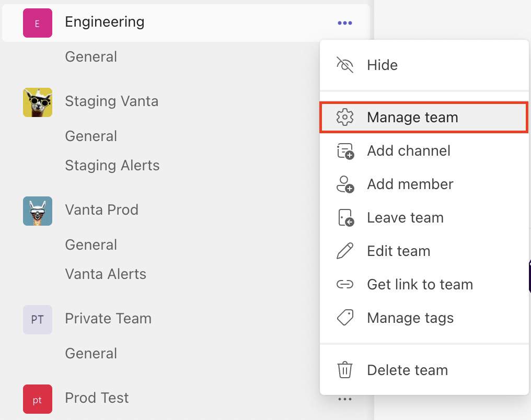Choose Edit team menu entry
This screenshot has height=420, width=531.
(x=424, y=251)
